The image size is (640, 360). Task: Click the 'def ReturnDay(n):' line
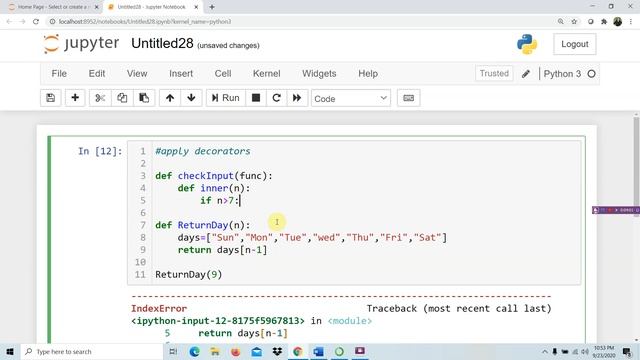202,225
